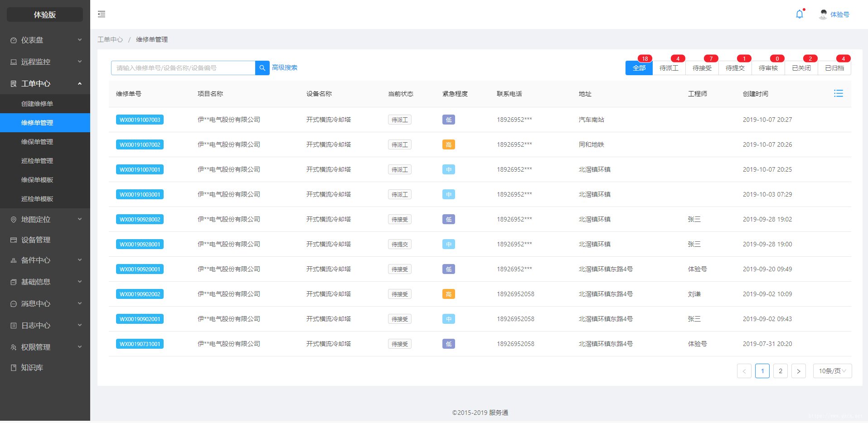868x423 pixels.
Task: Expand the 权限管理 menu chevron
Action: coord(80,347)
